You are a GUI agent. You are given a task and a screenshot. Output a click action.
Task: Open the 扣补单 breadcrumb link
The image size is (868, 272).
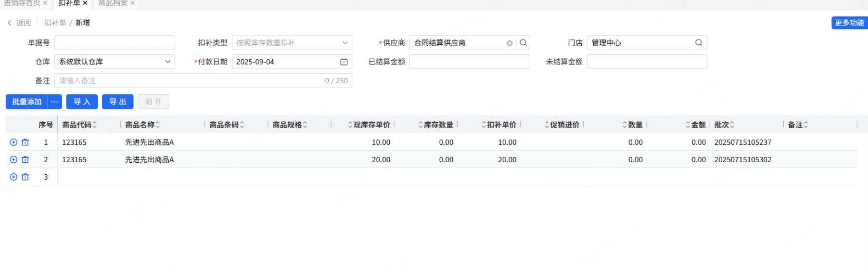click(x=55, y=23)
